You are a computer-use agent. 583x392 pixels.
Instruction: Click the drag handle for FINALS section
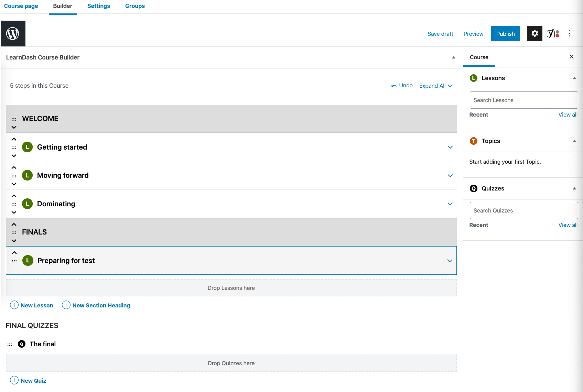(x=14, y=232)
